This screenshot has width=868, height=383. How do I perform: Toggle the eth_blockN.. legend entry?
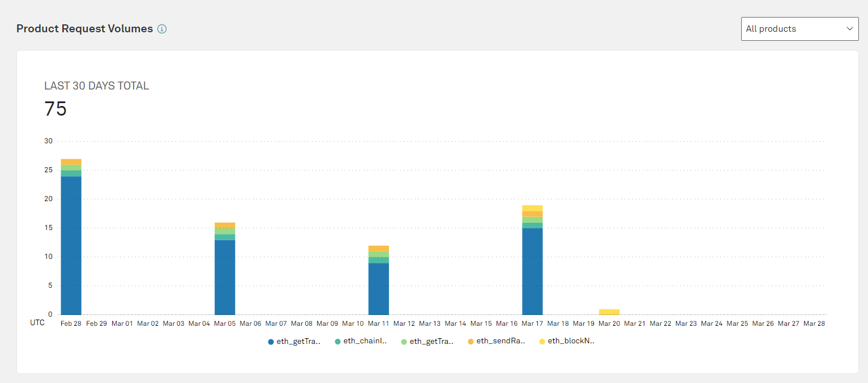coord(567,341)
